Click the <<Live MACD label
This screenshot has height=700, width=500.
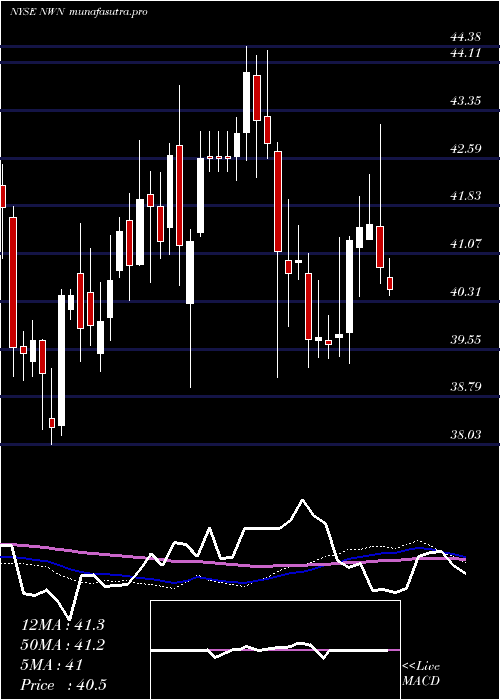[x=421, y=674]
